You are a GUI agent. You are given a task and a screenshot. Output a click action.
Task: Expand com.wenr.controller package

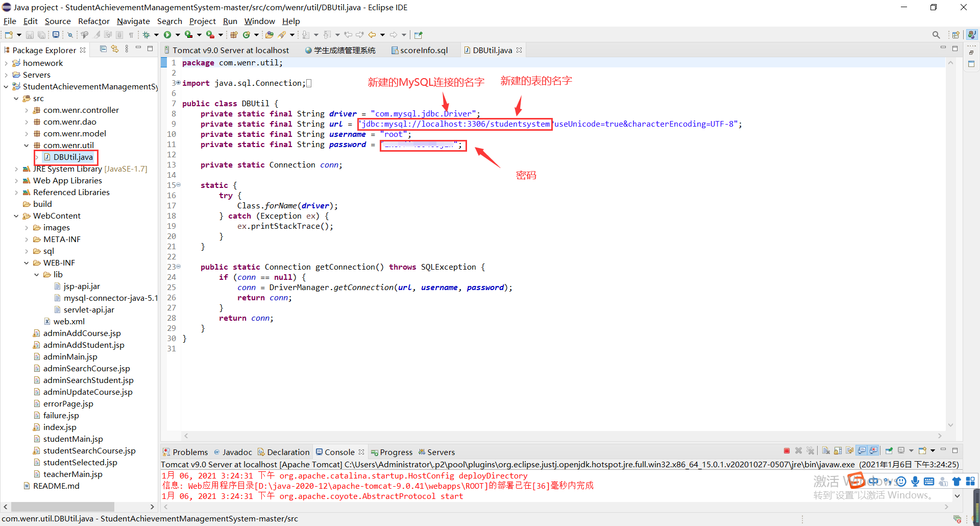(26, 110)
